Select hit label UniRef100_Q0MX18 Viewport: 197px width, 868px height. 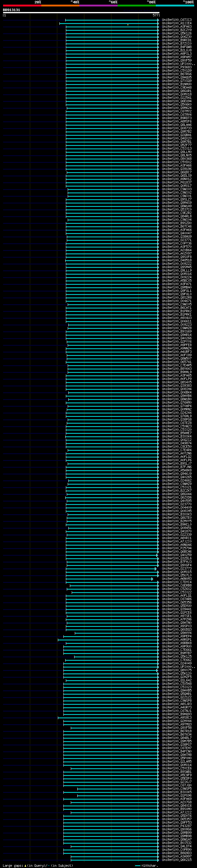point(176,94)
